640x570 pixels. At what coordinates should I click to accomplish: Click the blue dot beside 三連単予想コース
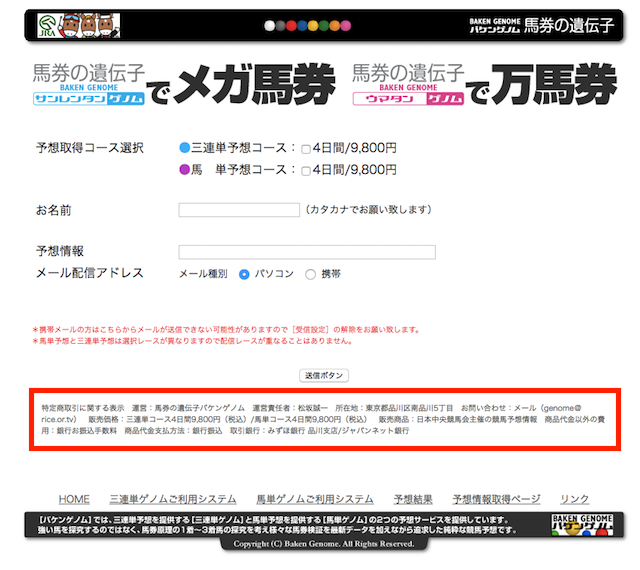pyautogui.click(x=185, y=148)
